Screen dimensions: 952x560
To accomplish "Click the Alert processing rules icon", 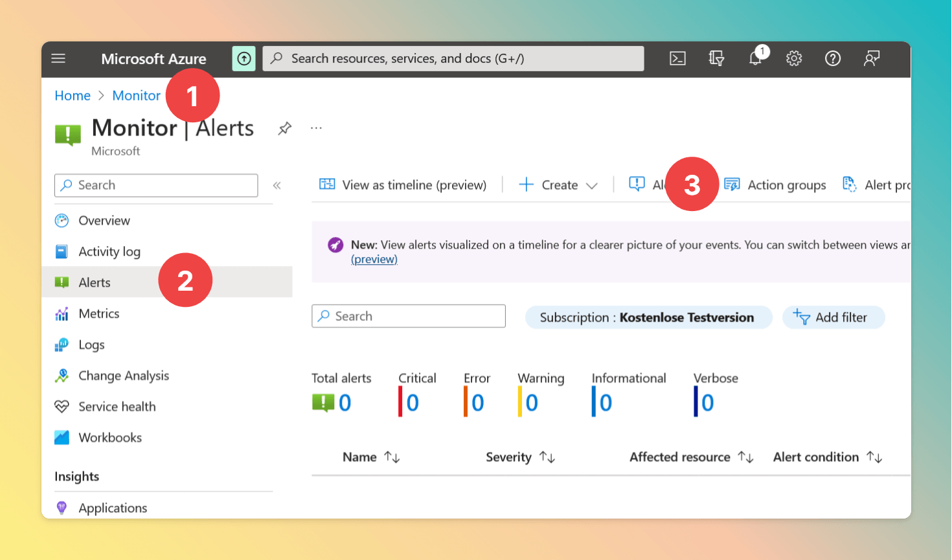I will (849, 185).
